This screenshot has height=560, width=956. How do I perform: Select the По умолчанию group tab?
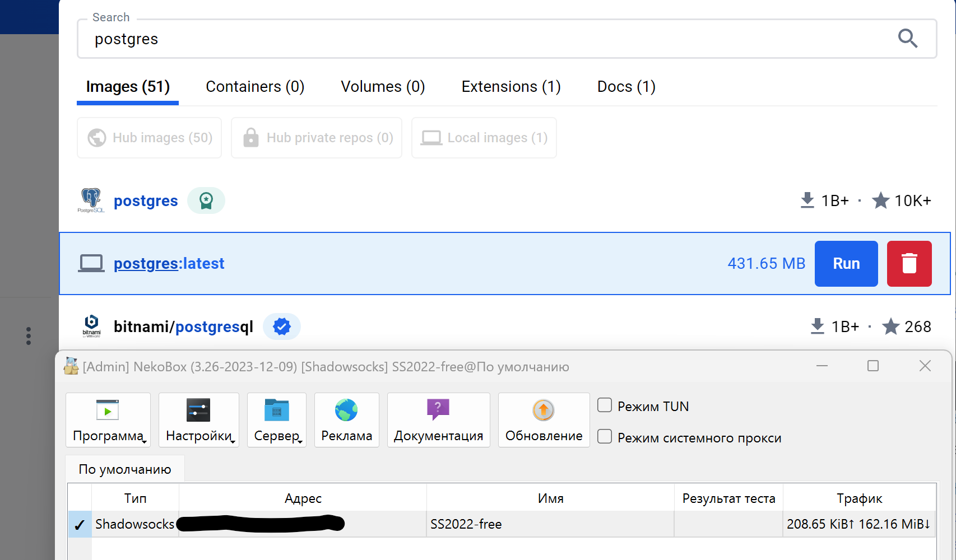coord(125,469)
